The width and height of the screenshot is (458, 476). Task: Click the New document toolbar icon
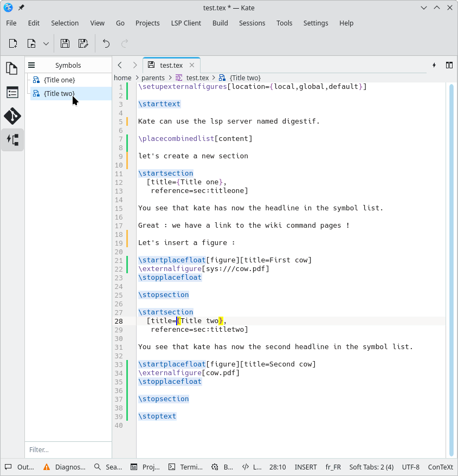[x=13, y=44]
